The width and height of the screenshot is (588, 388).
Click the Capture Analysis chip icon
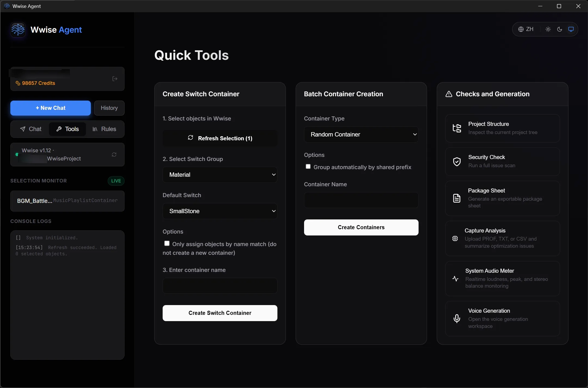(455, 238)
